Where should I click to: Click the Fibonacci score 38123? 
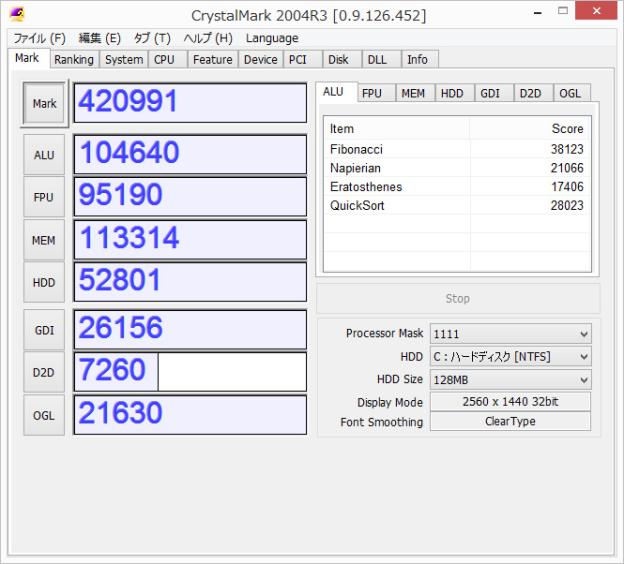pyautogui.click(x=567, y=149)
